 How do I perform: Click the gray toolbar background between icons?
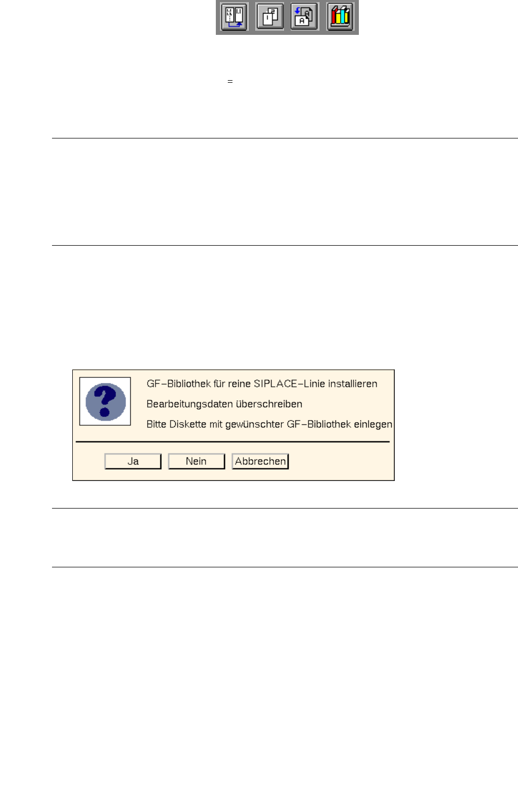click(252, 17)
